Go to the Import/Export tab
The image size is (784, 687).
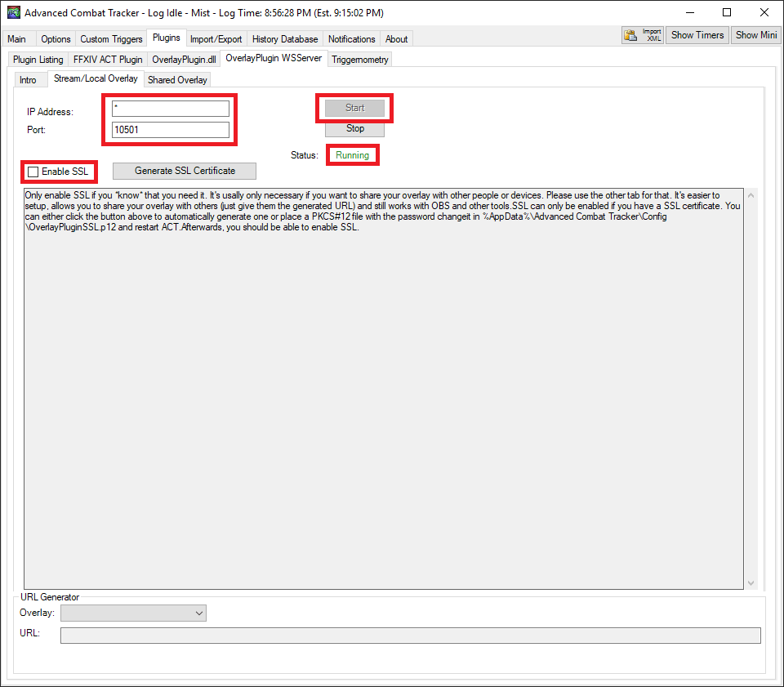[216, 38]
